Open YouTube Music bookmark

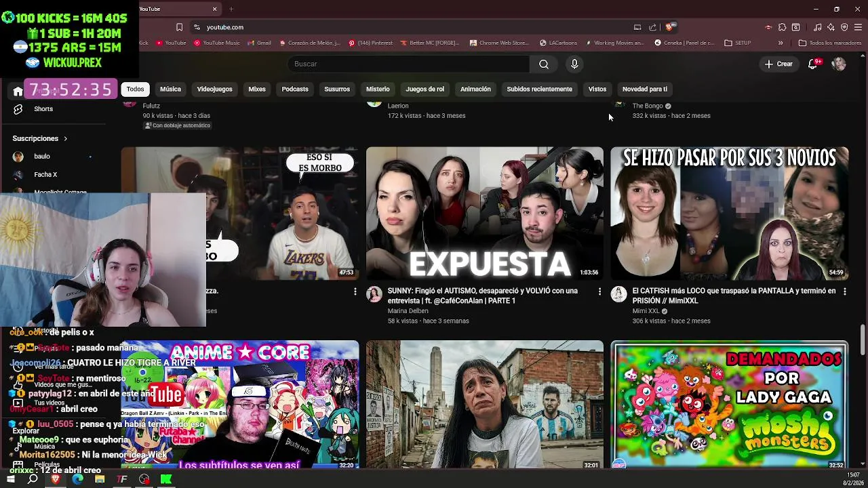pos(217,43)
